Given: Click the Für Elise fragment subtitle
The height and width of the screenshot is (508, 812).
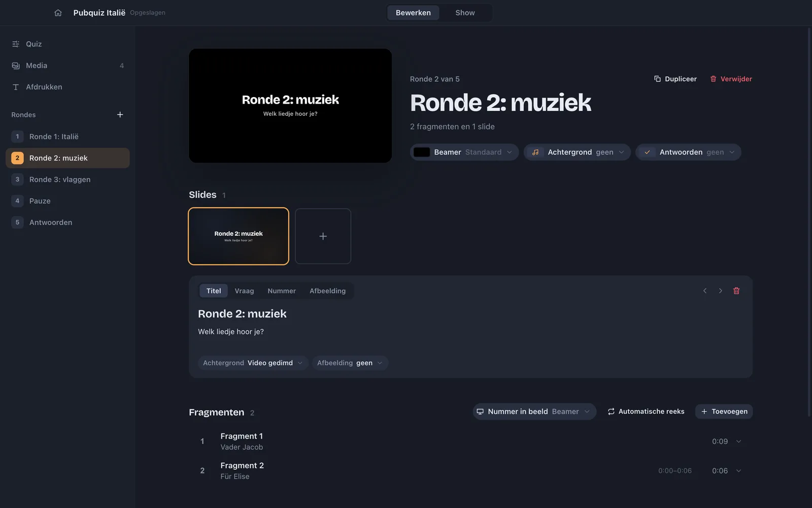Looking at the screenshot, I should point(235,477).
